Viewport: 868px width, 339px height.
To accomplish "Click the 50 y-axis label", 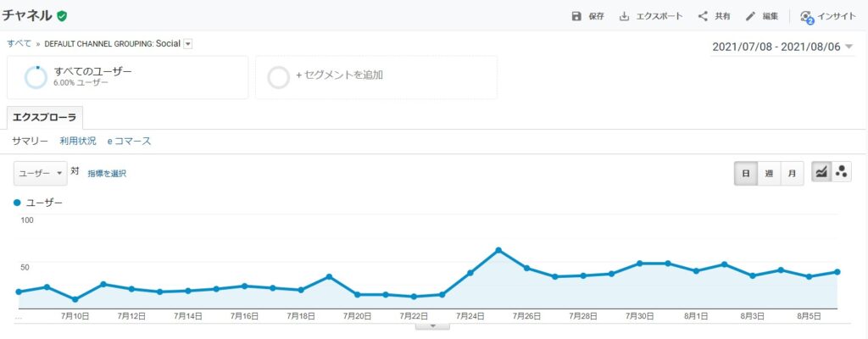I will 25,268.
